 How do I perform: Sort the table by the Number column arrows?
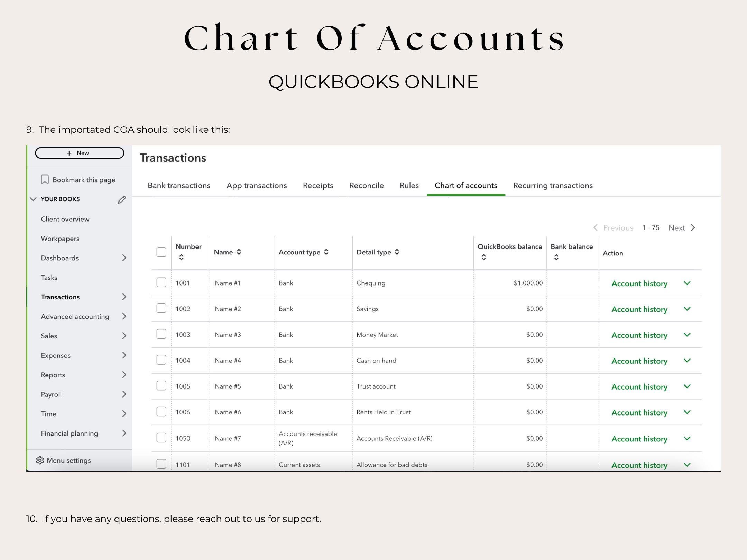pyautogui.click(x=181, y=257)
